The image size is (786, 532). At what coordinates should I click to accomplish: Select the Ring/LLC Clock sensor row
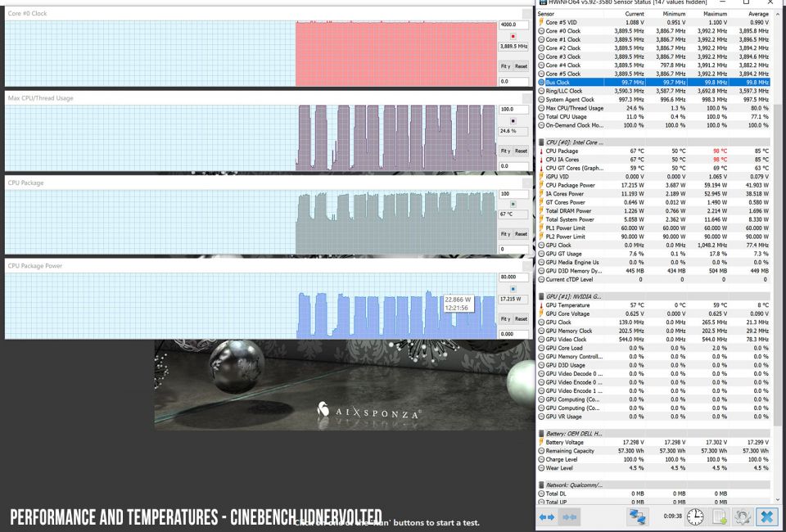pyautogui.click(x=653, y=91)
